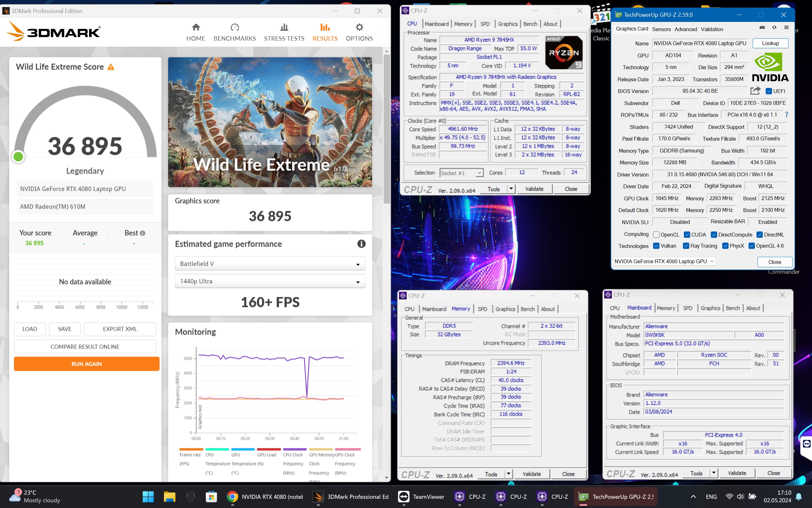Switch to Chrome NVIDIA RTX 4080 taskbar item
812x508 pixels.
(x=265, y=497)
